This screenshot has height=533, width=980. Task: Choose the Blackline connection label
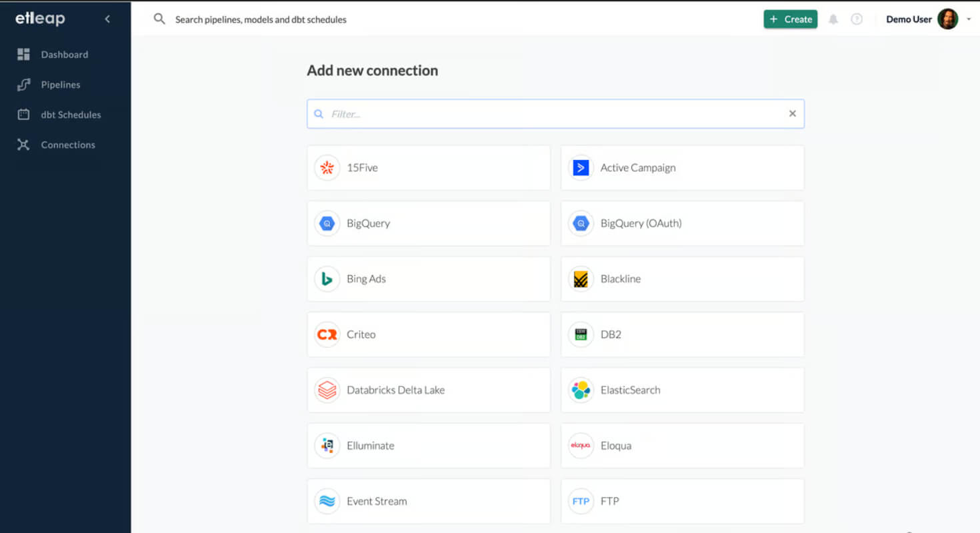click(x=621, y=279)
